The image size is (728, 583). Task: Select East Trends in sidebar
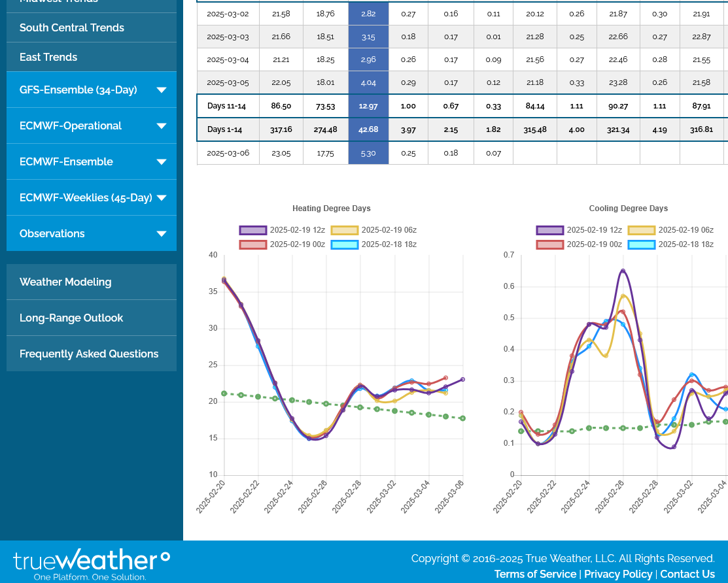(48, 57)
